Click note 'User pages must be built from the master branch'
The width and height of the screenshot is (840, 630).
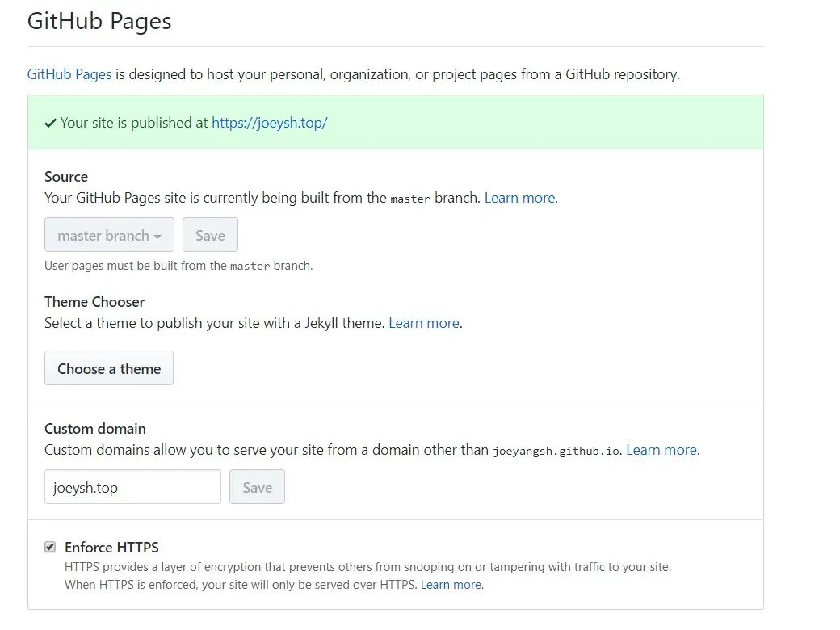click(x=178, y=266)
